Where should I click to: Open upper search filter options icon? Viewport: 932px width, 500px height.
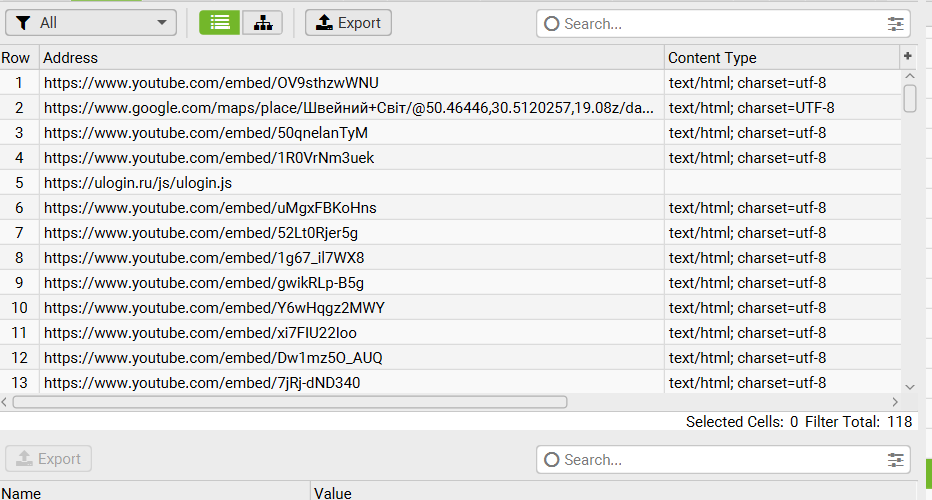pyautogui.click(x=895, y=24)
